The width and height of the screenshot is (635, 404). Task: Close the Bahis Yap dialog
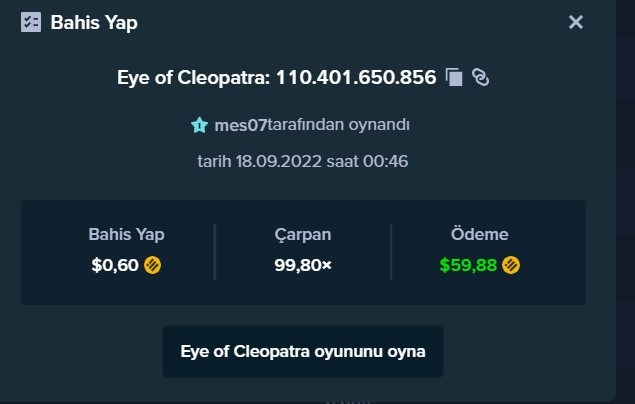(x=575, y=22)
